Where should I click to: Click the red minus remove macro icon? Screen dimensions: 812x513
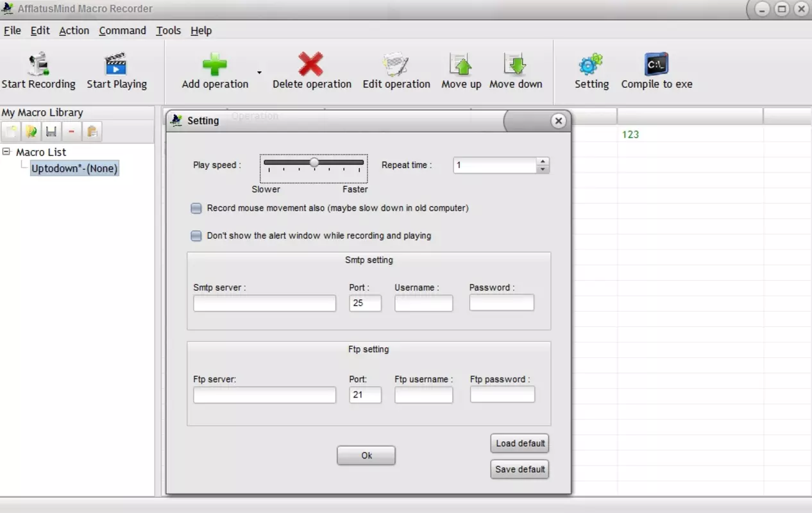(x=71, y=131)
